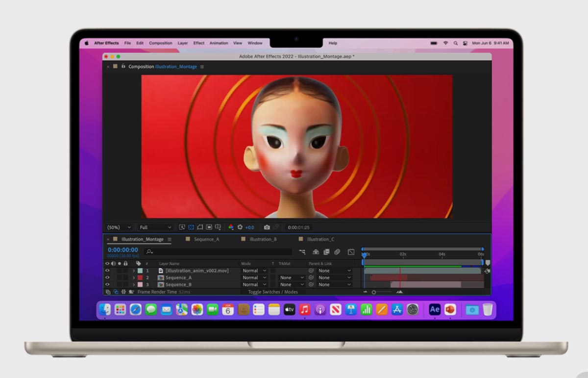This screenshot has height=378, width=588.
Task: Click the Solo column header dot
Action: click(119, 264)
